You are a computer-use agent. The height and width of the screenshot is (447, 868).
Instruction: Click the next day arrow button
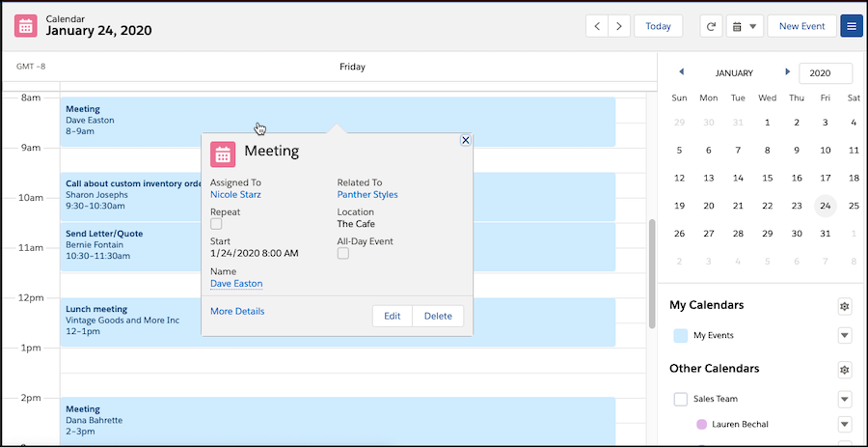[620, 26]
